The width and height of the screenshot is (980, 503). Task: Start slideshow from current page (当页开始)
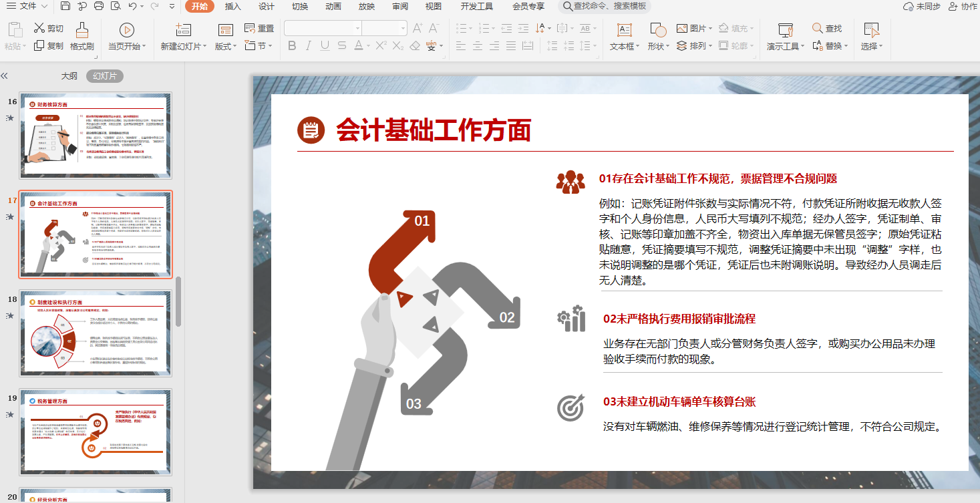(x=126, y=37)
